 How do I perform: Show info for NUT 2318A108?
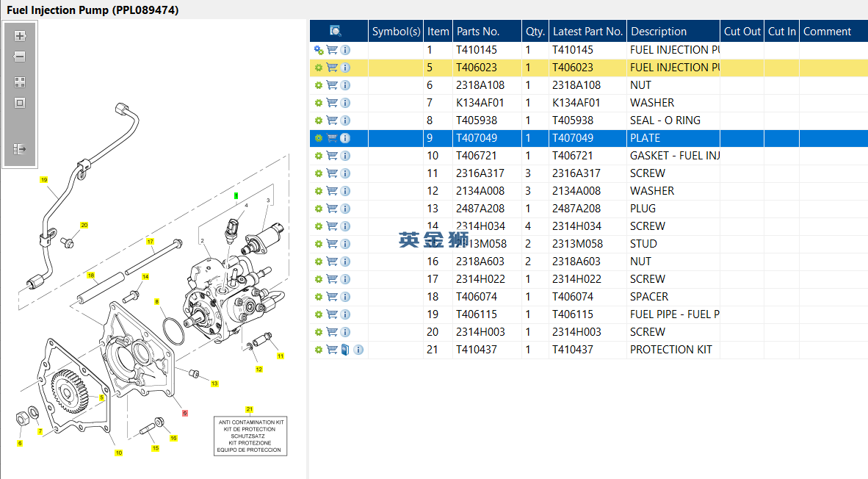[x=345, y=85]
